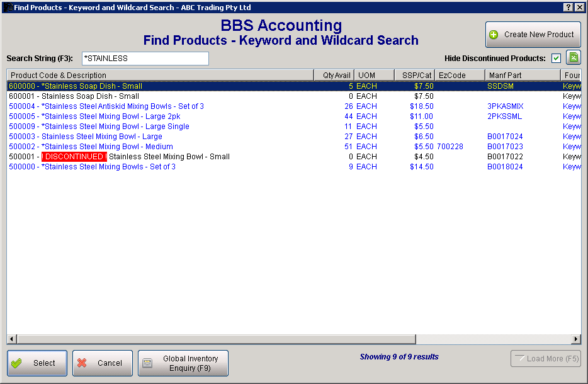This screenshot has height=384, width=588.
Task: Click the Create New Product button
Action: click(x=533, y=35)
